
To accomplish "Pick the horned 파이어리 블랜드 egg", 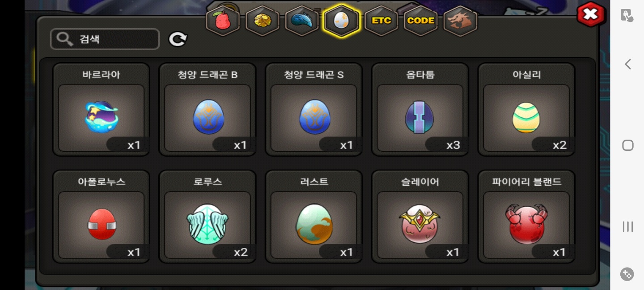I will click(x=526, y=217).
